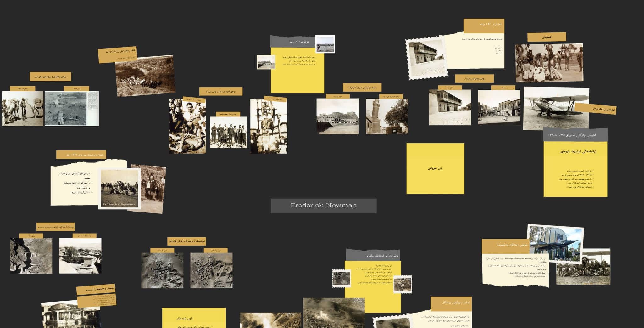Click the snowy rooftops village photo
Viewport: 644px width, 328px height.
click(x=80, y=256)
